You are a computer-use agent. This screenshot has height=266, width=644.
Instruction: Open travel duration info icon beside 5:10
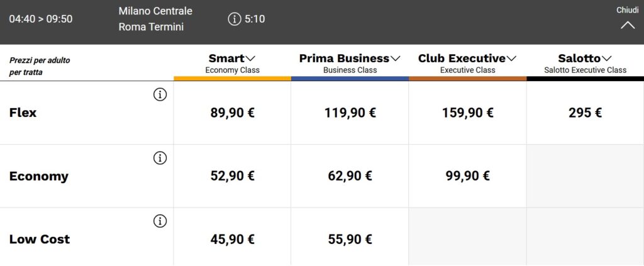click(234, 19)
